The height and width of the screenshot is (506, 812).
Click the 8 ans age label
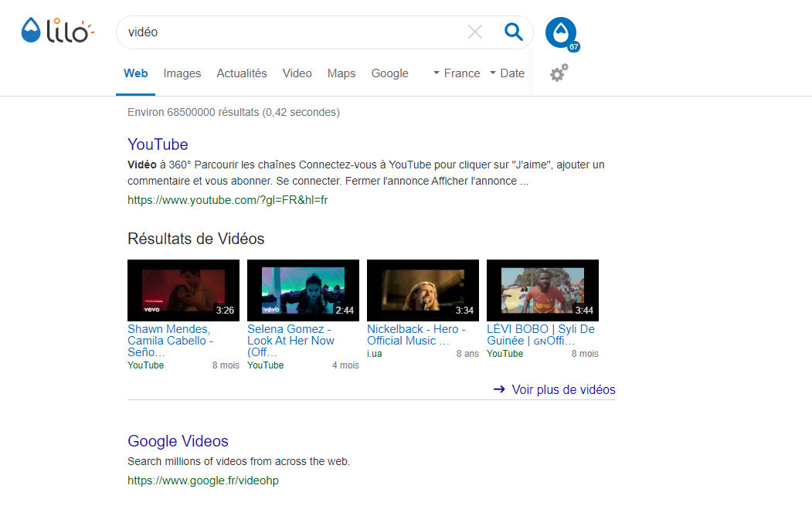coord(467,354)
